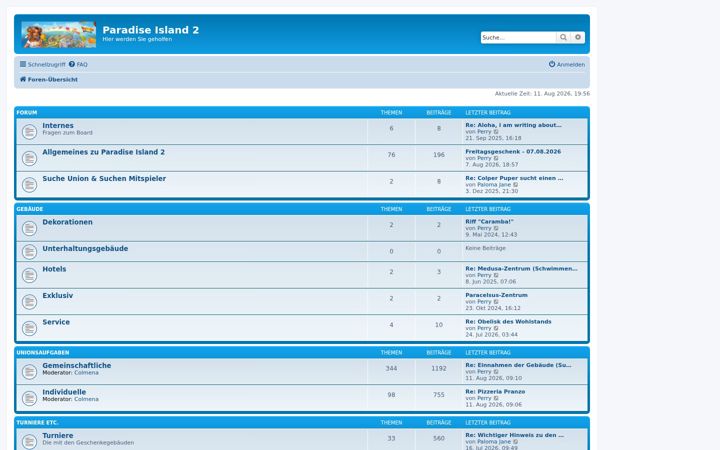Click the forum status icon beside Internes
Viewport: 720px width, 450px height.
coord(29,132)
